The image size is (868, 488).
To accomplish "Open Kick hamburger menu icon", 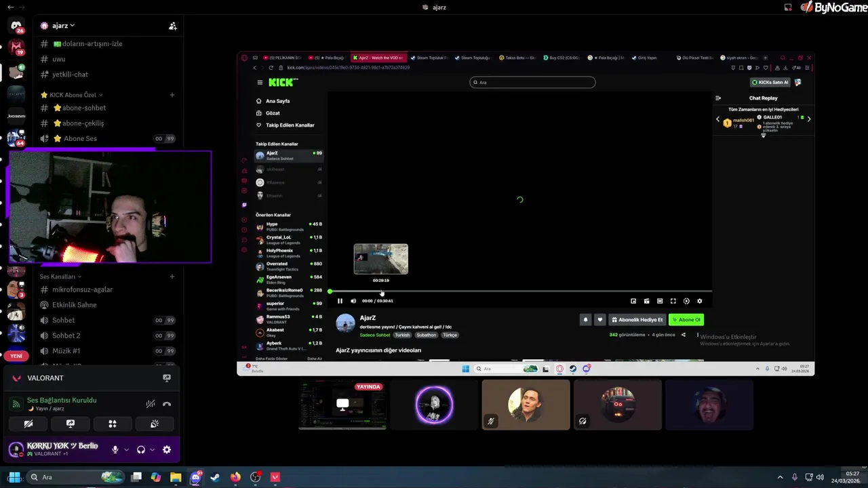I will 260,82.
